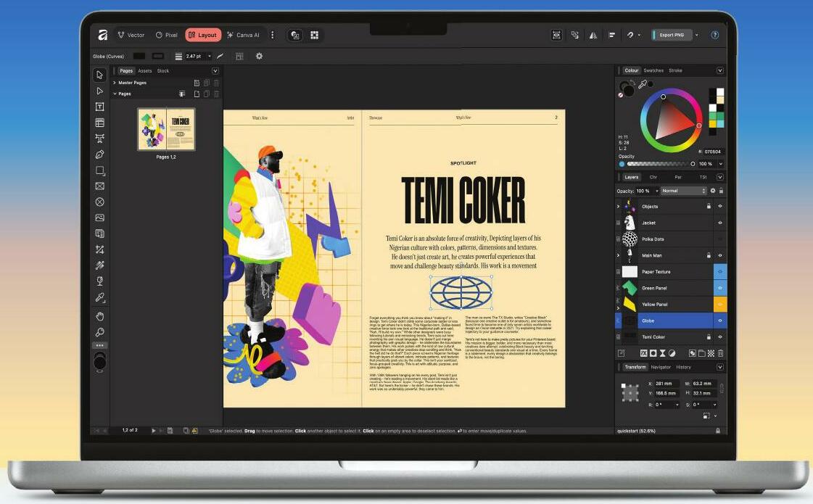Select the Colour Picker tool in toolbar
The image size is (813, 504).
[99, 297]
